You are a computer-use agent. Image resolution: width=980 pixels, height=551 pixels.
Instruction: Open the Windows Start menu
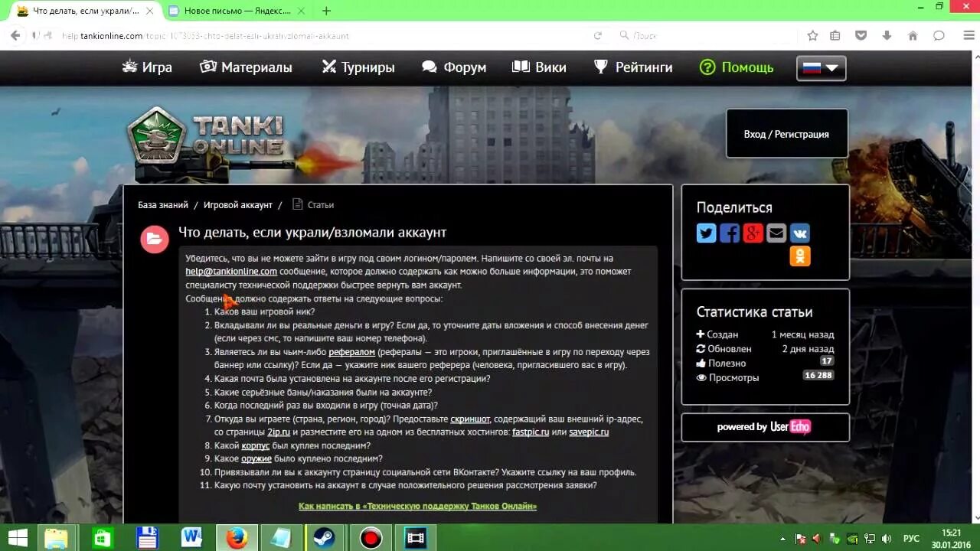point(18,538)
